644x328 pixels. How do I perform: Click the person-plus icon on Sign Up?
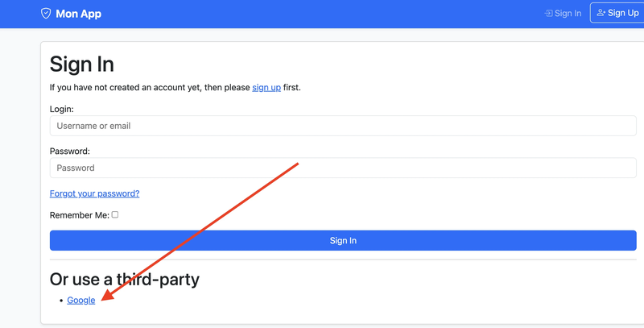coord(601,13)
